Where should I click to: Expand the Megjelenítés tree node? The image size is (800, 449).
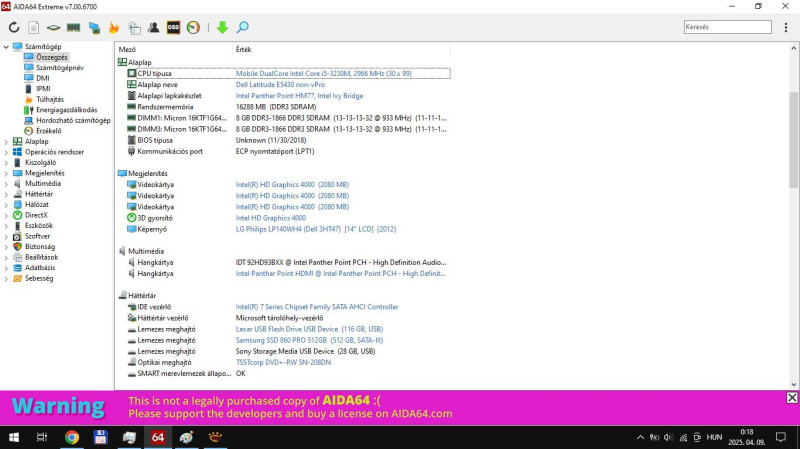click(6, 173)
